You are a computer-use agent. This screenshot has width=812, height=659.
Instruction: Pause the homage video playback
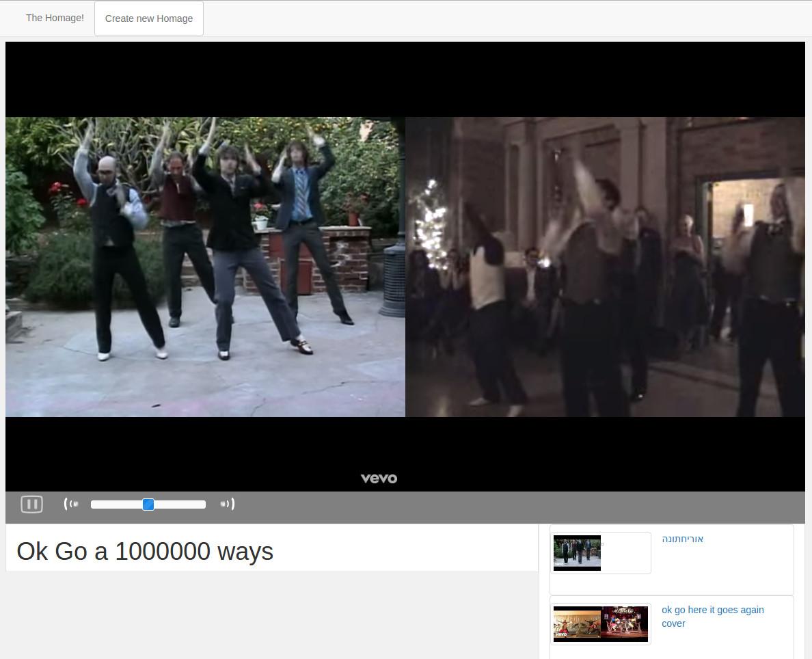point(31,504)
